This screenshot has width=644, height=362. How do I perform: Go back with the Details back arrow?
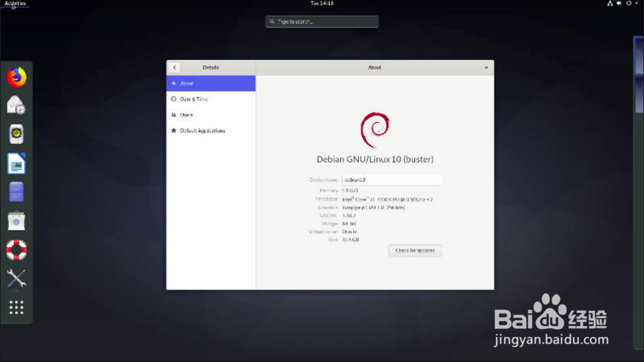174,68
